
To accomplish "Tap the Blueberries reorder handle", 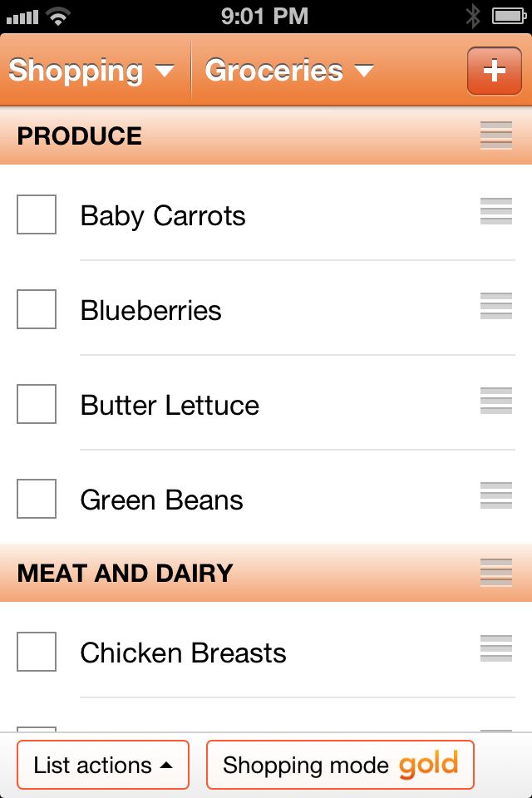I will [496, 306].
